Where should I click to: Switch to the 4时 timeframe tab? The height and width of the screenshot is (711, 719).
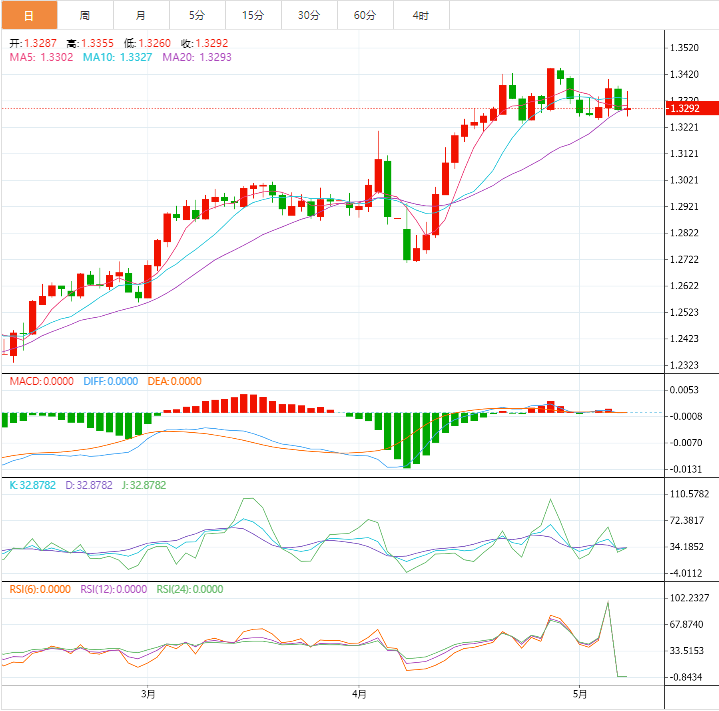[421, 15]
